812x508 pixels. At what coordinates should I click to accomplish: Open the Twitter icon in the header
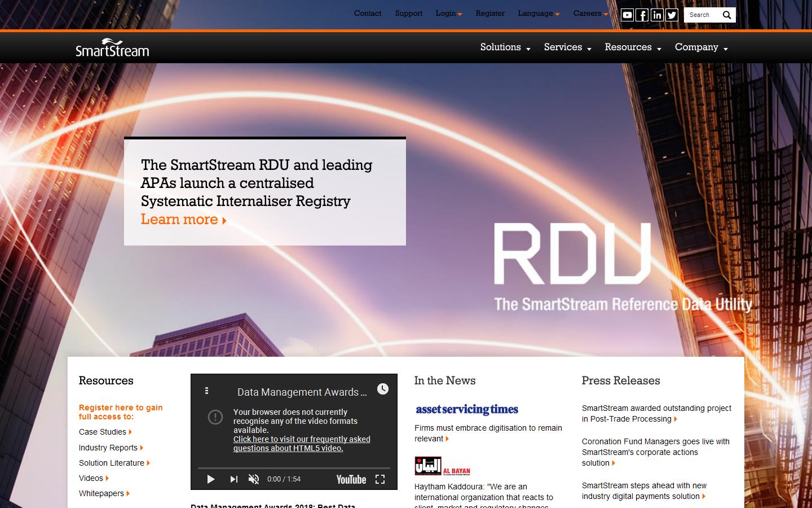coord(671,15)
